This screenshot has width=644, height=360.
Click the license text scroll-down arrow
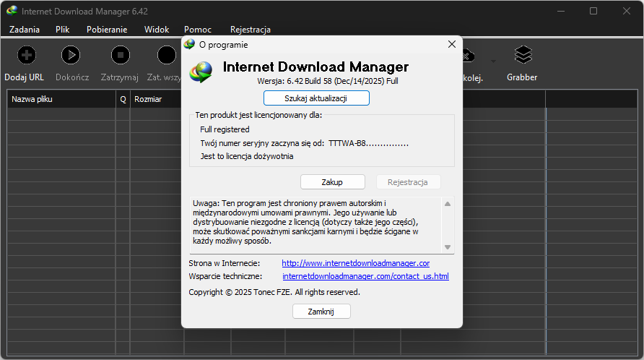pyautogui.click(x=448, y=247)
